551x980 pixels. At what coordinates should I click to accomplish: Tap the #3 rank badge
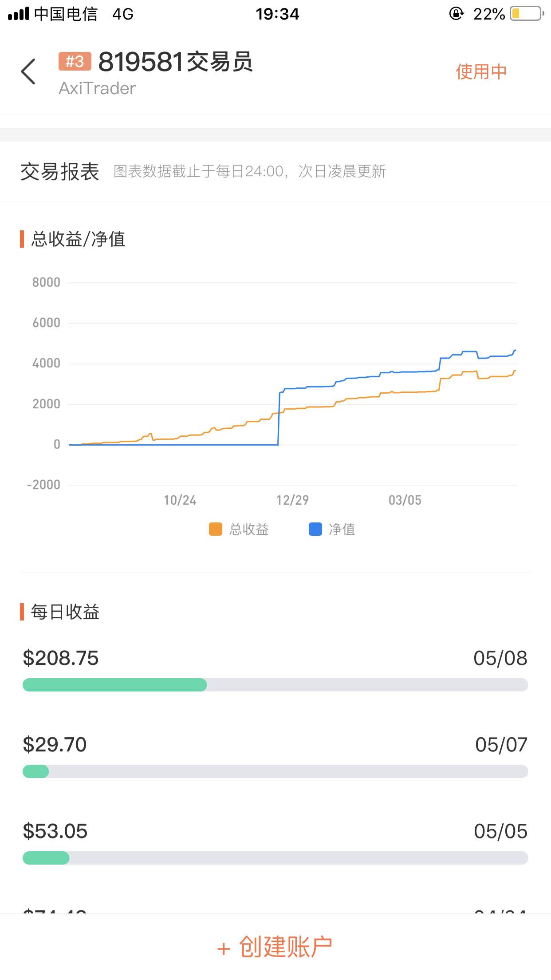(75, 61)
